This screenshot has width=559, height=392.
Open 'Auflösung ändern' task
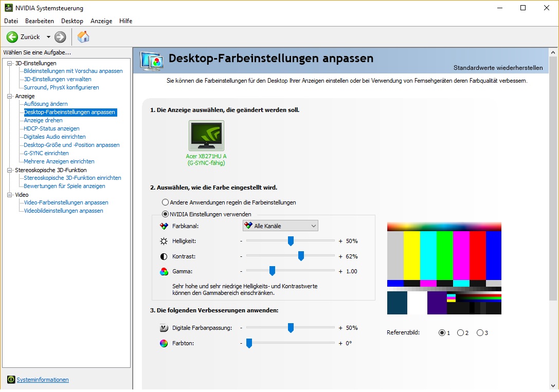[x=46, y=104]
